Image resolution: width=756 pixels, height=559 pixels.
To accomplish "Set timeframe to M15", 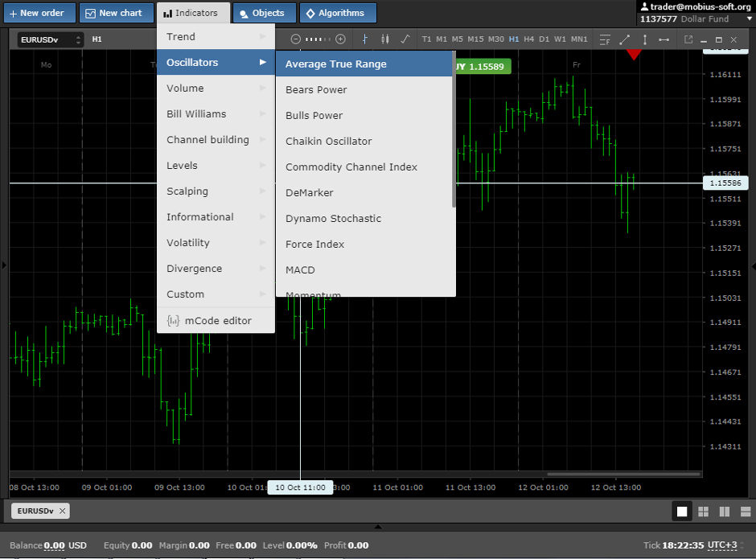I will [x=475, y=39].
